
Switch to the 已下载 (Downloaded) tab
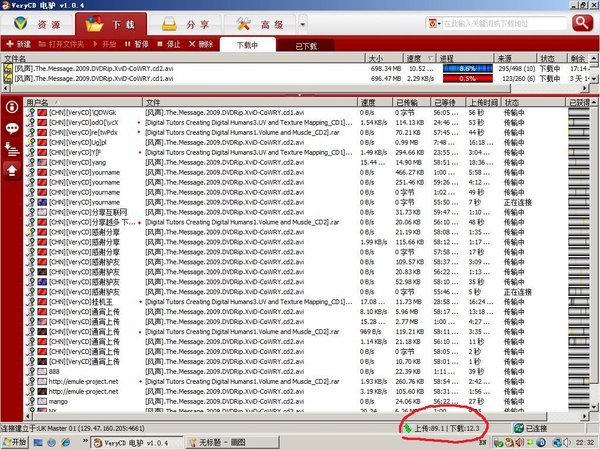[305, 46]
